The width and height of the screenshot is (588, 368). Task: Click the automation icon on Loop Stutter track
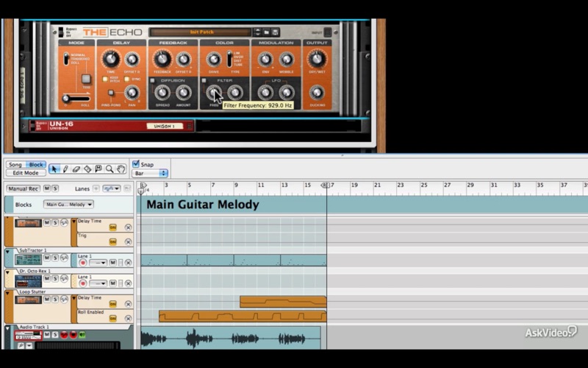64,300
